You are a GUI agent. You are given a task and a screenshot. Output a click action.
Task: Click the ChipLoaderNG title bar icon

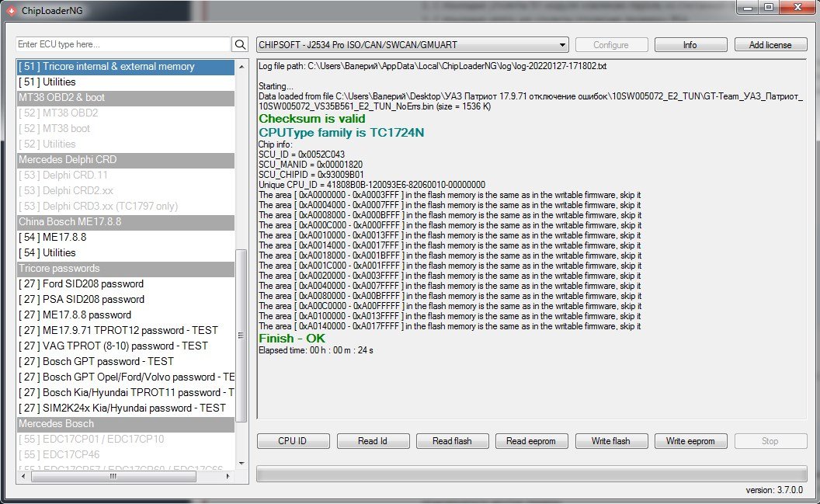point(10,9)
